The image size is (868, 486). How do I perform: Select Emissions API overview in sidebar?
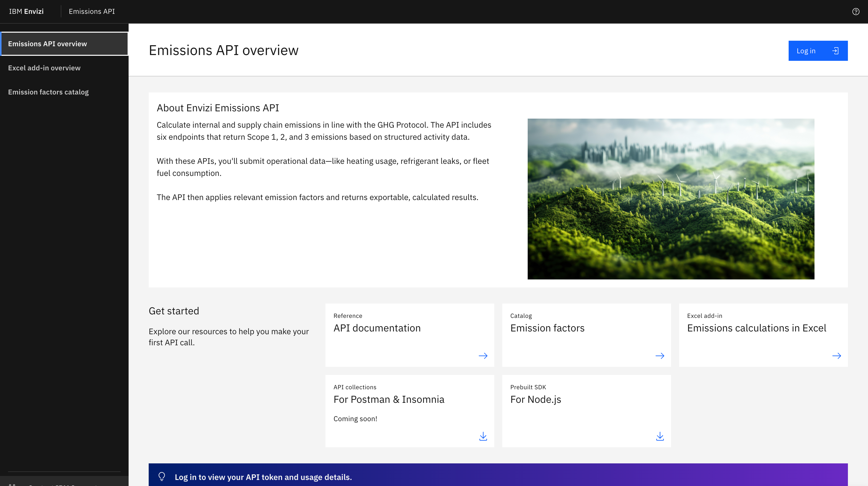click(64, 44)
